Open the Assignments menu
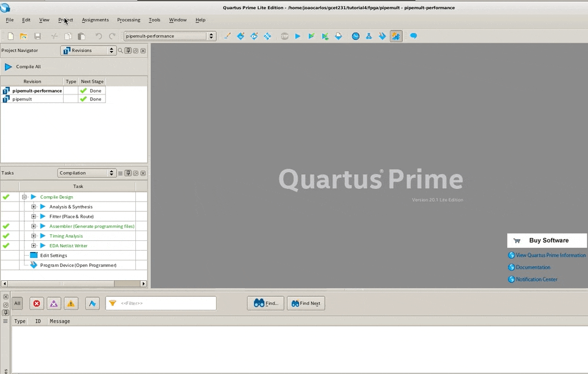588x374 pixels. pos(96,20)
